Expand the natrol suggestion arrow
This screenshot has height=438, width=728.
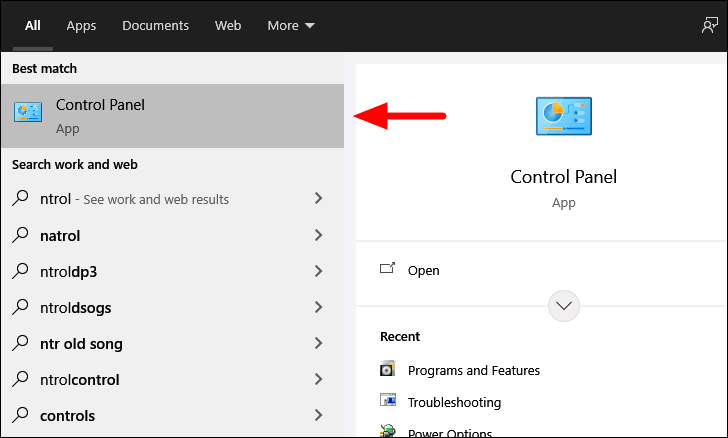pyautogui.click(x=318, y=235)
